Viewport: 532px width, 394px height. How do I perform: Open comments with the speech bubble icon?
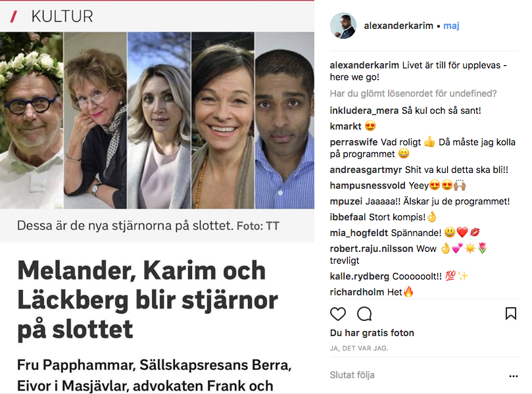point(364,314)
